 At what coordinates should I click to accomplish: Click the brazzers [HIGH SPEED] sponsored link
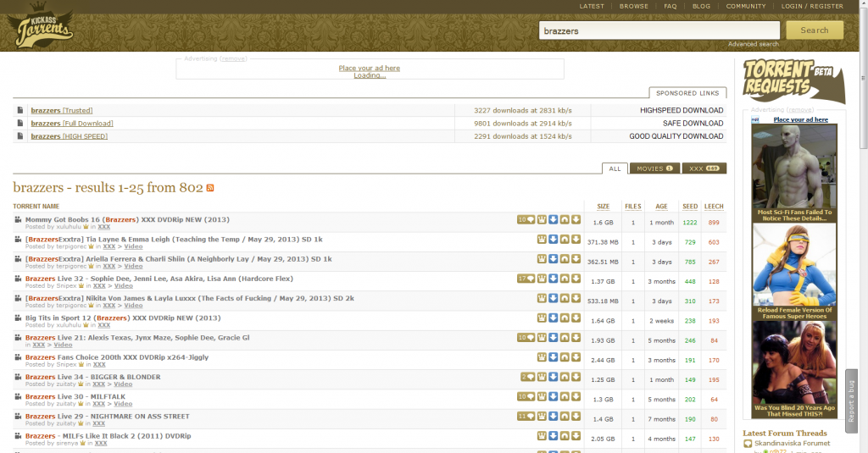(x=70, y=136)
